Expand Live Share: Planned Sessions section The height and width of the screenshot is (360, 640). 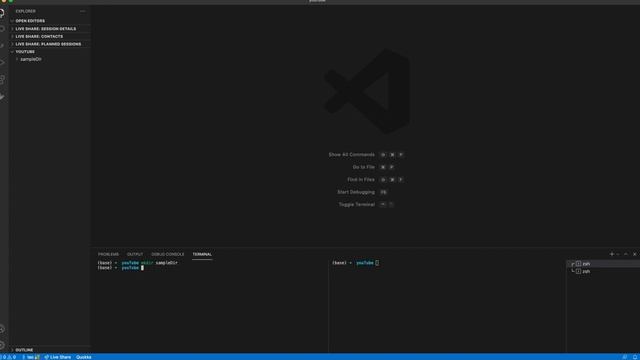pyautogui.click(x=50, y=44)
